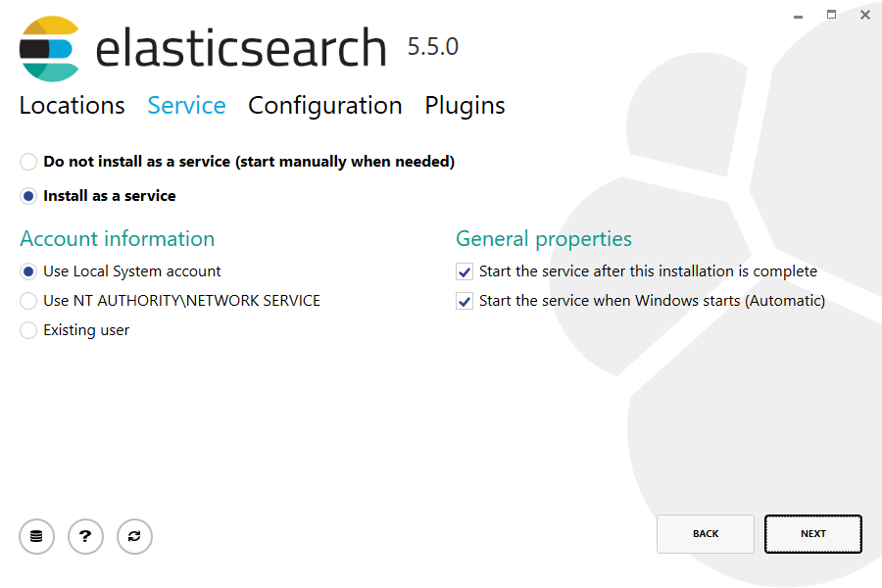Viewport: 882px width, 588px height.
Task: Close the Elasticsearch installer
Action: coord(864,15)
